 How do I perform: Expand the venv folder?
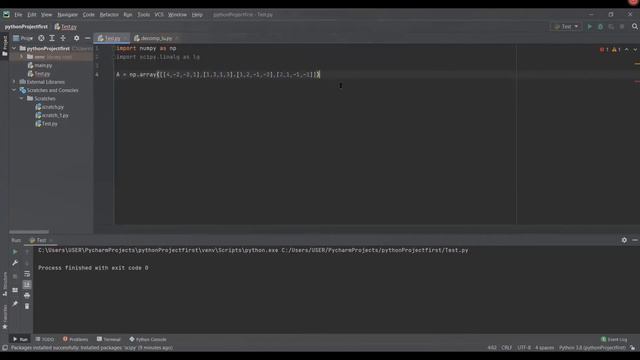pyautogui.click(x=22, y=57)
